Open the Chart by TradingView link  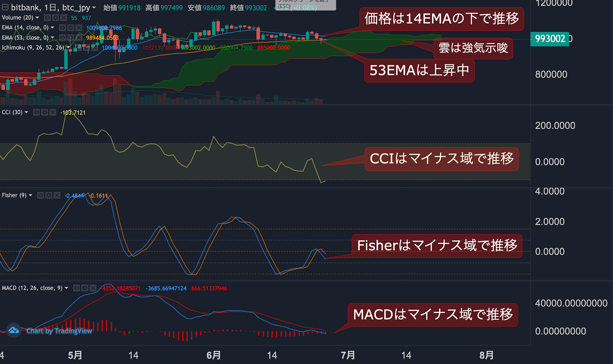[59, 331]
